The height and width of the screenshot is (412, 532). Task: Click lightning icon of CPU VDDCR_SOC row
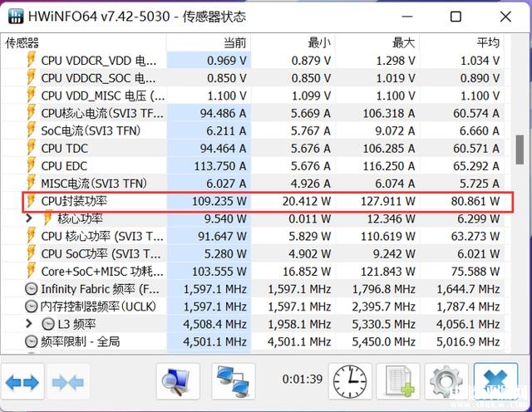[x=32, y=77]
